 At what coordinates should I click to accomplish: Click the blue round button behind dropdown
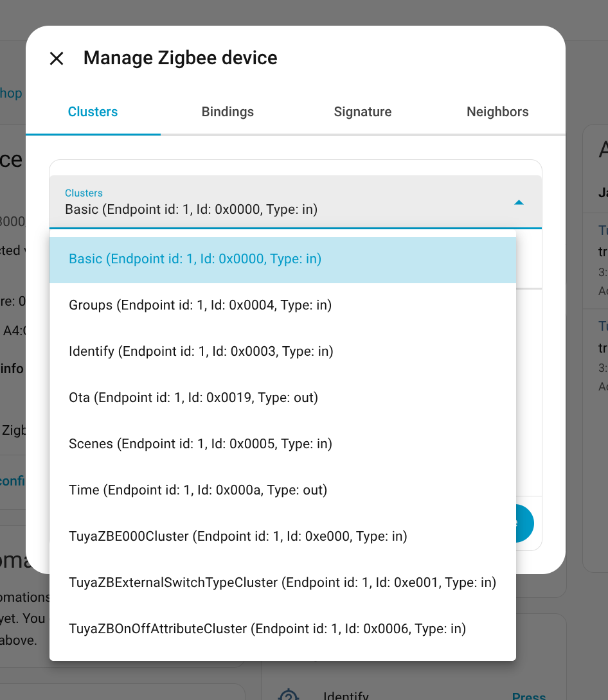coord(525,523)
